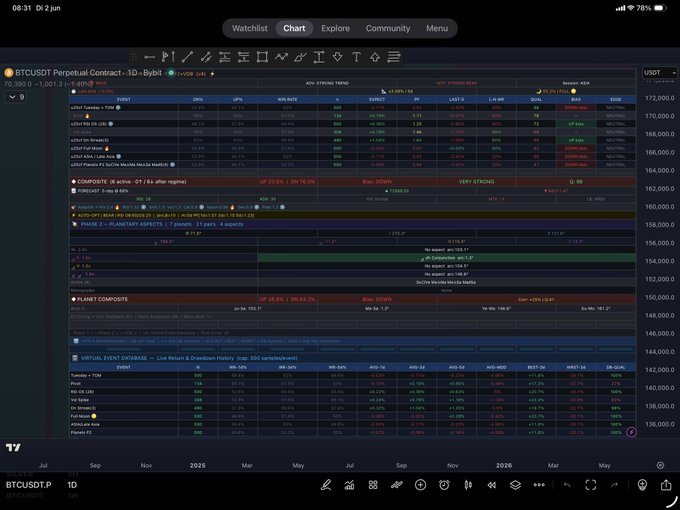This screenshot has height=510, width=680.
Task: Click the undo arrow
Action: click(567, 485)
